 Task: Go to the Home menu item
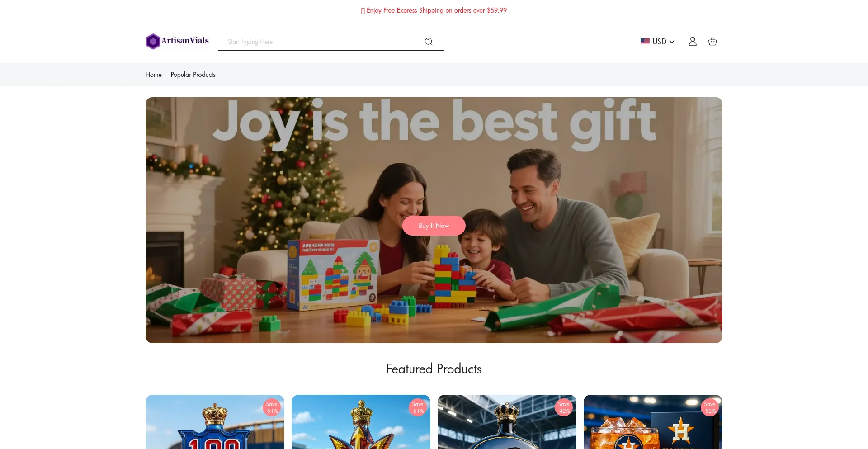pyautogui.click(x=154, y=75)
